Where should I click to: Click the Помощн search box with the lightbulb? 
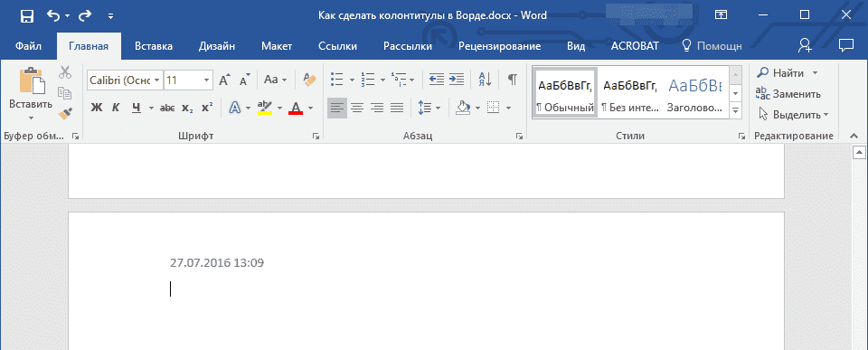pyautogui.click(x=712, y=46)
